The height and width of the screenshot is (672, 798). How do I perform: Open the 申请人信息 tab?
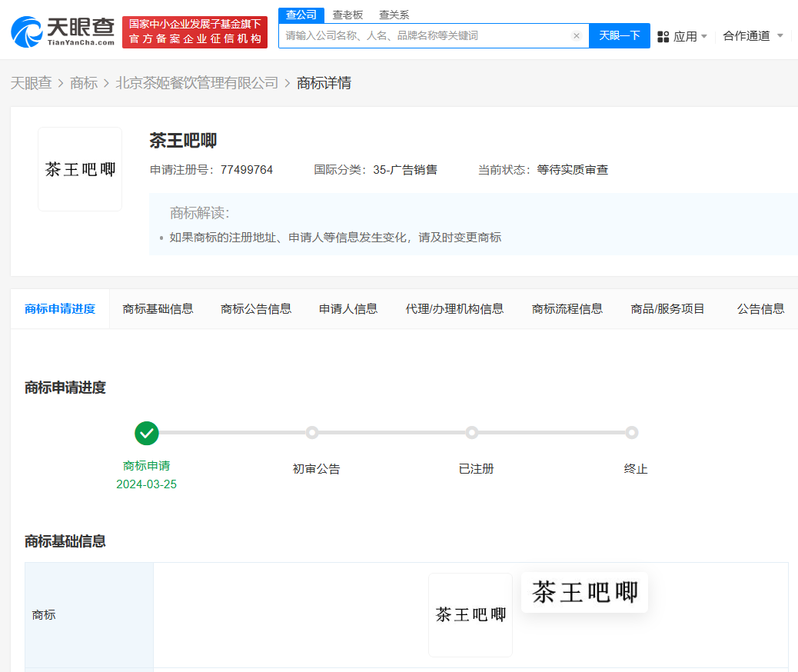click(348, 309)
